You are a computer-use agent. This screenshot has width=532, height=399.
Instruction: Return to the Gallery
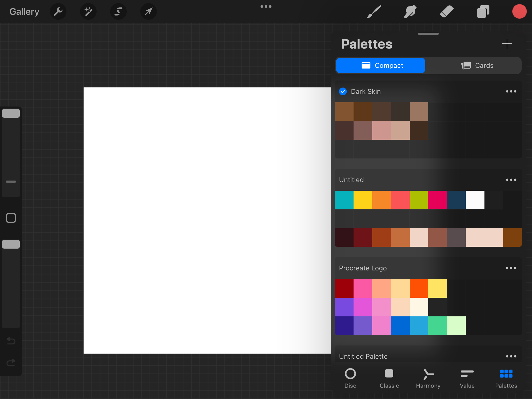point(24,11)
